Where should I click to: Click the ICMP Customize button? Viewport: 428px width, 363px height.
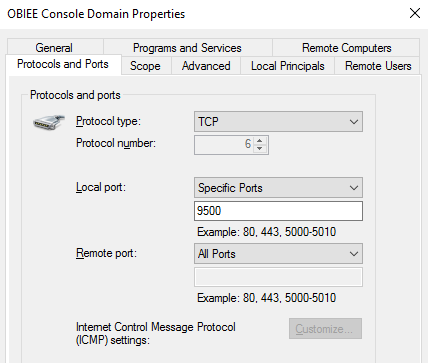click(325, 329)
